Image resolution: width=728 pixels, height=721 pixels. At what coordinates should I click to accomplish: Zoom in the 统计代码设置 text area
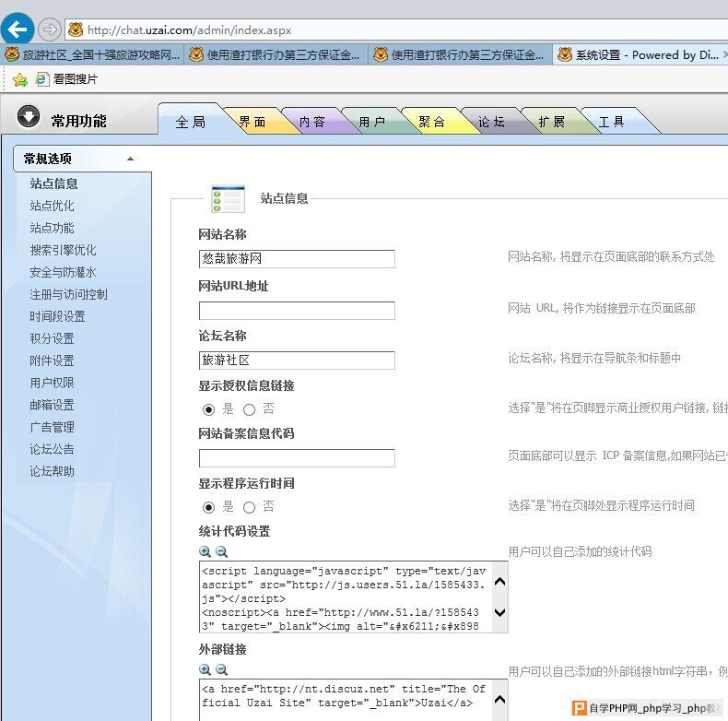205,551
